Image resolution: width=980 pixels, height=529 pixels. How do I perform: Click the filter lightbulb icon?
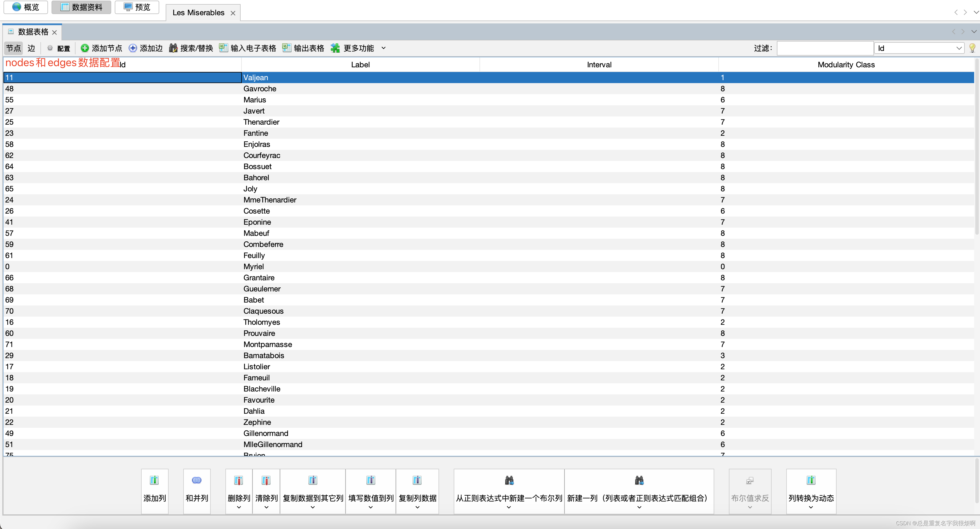coord(972,48)
